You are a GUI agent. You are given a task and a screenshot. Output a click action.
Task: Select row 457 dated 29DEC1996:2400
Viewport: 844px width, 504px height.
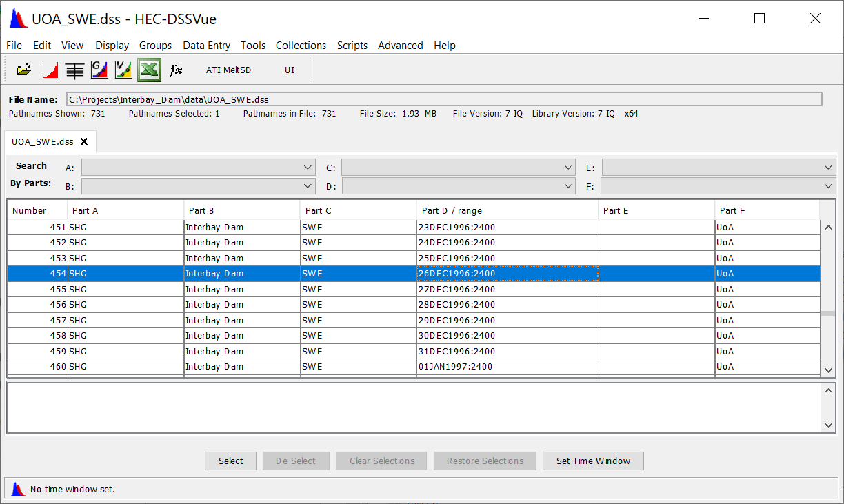(x=414, y=320)
